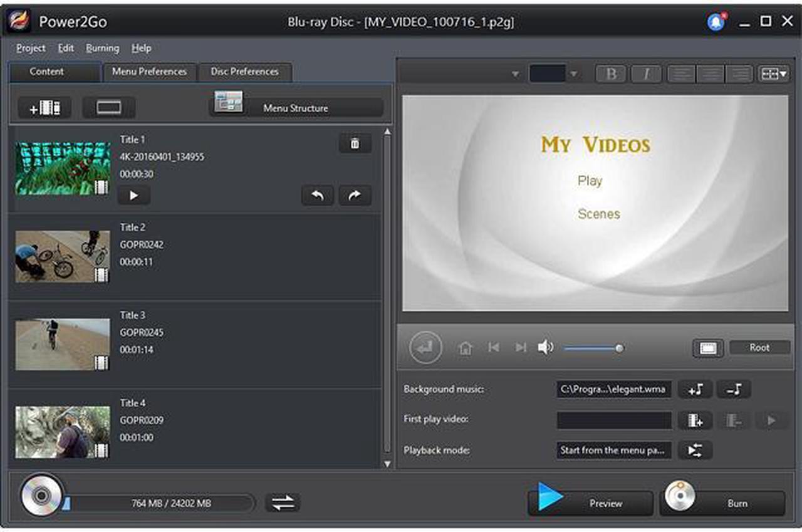Select the Title 1 video thumbnail

tap(63, 168)
